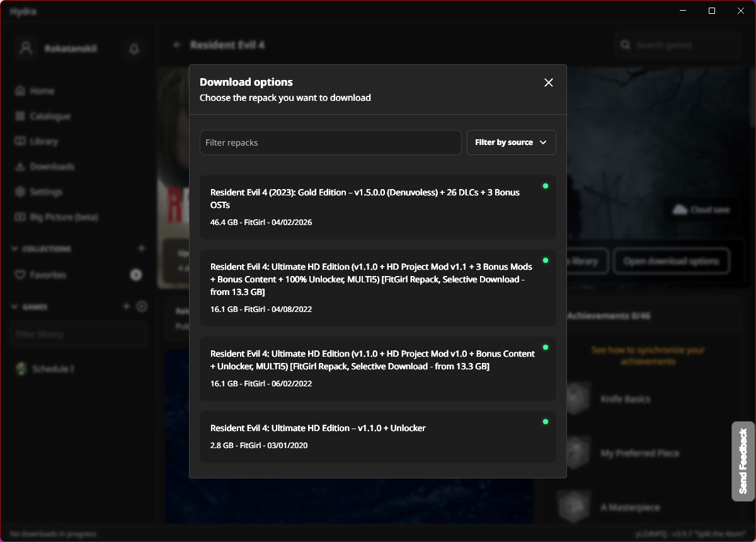Click the Filter library field
The width and height of the screenshot is (756, 542).
click(x=79, y=334)
